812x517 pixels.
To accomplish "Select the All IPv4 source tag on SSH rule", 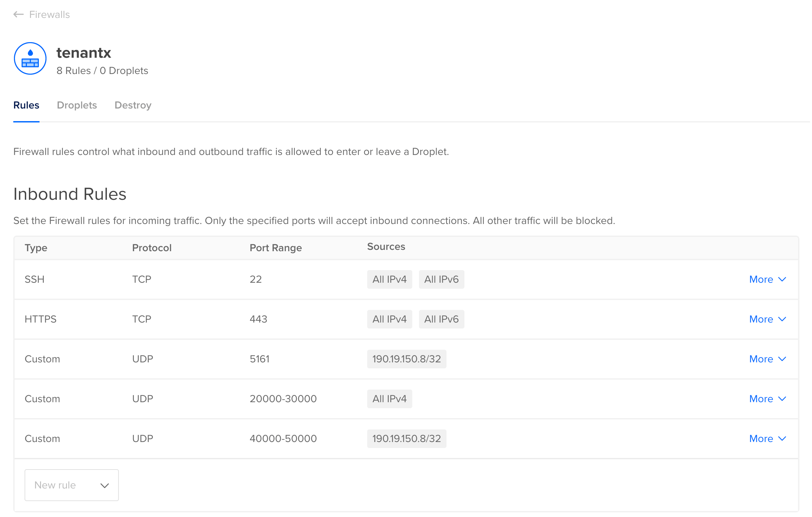I will [389, 279].
